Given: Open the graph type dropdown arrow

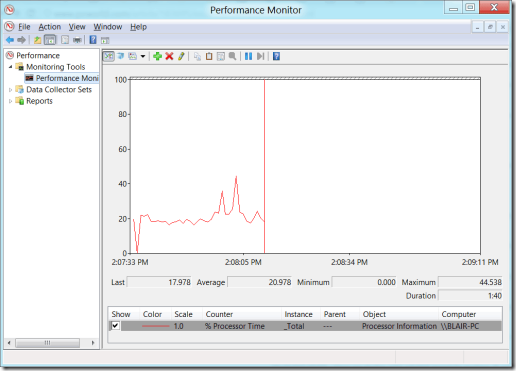Looking at the screenshot, I should 143,56.
